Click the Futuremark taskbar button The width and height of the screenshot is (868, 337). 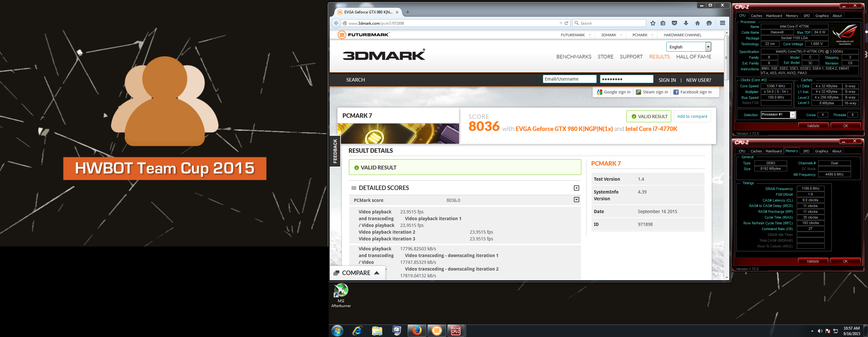tap(437, 331)
